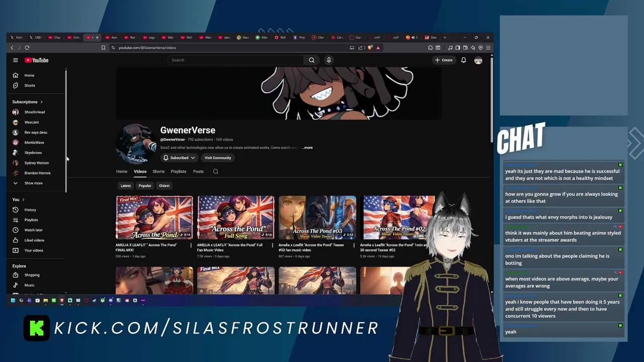This screenshot has width=644, height=362.
Task: Open Discord from the taskbar
Action: [111, 301]
